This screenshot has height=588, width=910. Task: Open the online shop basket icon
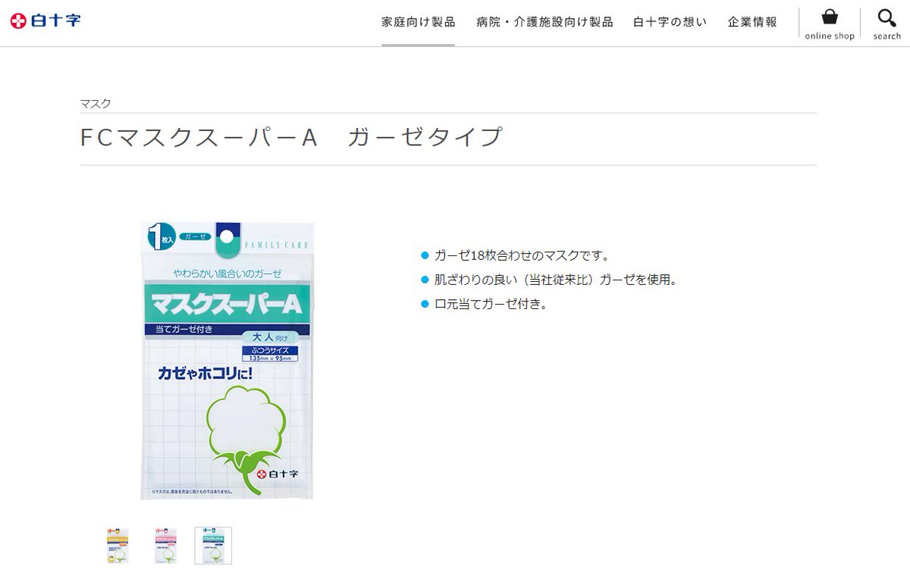(830, 17)
